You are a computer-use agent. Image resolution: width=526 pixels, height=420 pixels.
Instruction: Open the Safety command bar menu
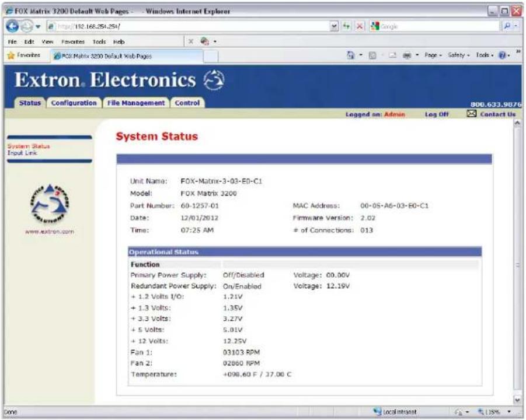point(459,55)
